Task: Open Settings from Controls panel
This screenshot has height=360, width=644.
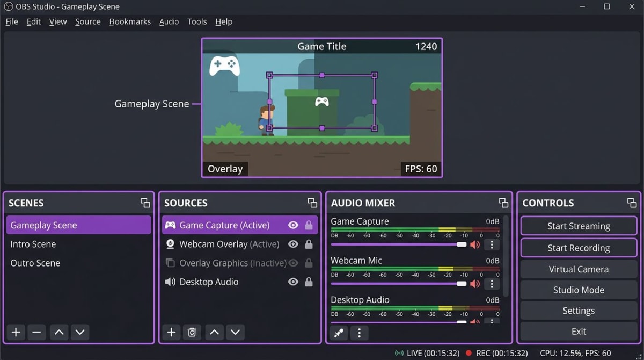Action: [579, 311]
